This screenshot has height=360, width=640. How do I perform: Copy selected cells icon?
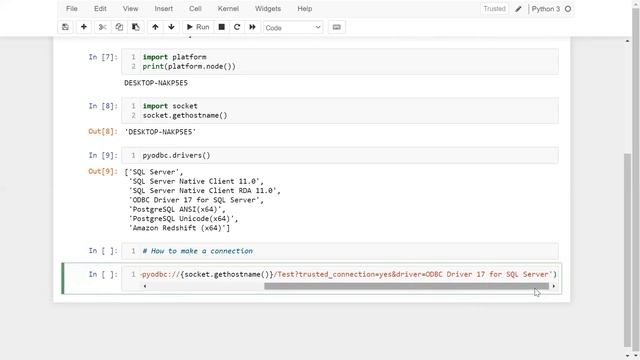(119, 27)
